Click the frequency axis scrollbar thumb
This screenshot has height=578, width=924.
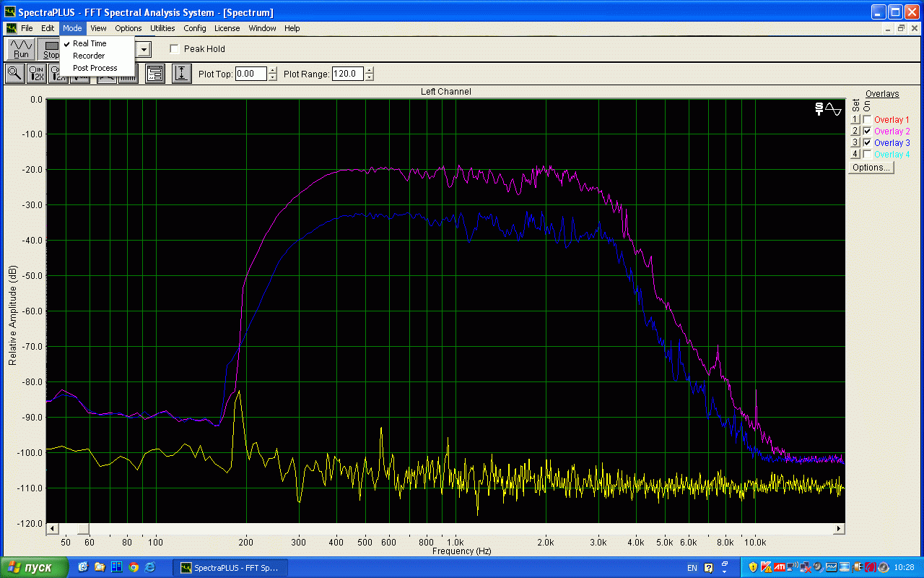pos(83,529)
